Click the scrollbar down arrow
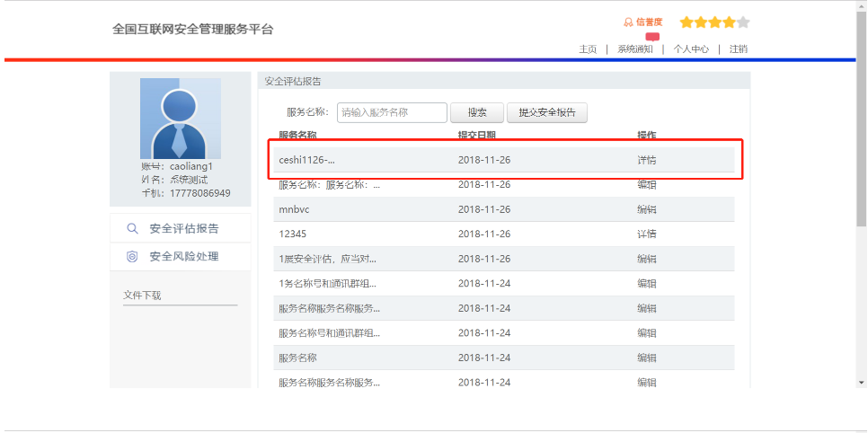This screenshot has width=868, height=433. pos(862,382)
